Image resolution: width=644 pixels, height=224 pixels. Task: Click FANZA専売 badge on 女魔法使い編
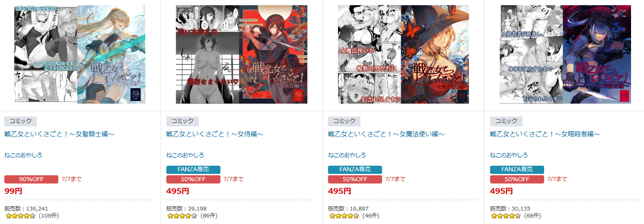coord(355,169)
